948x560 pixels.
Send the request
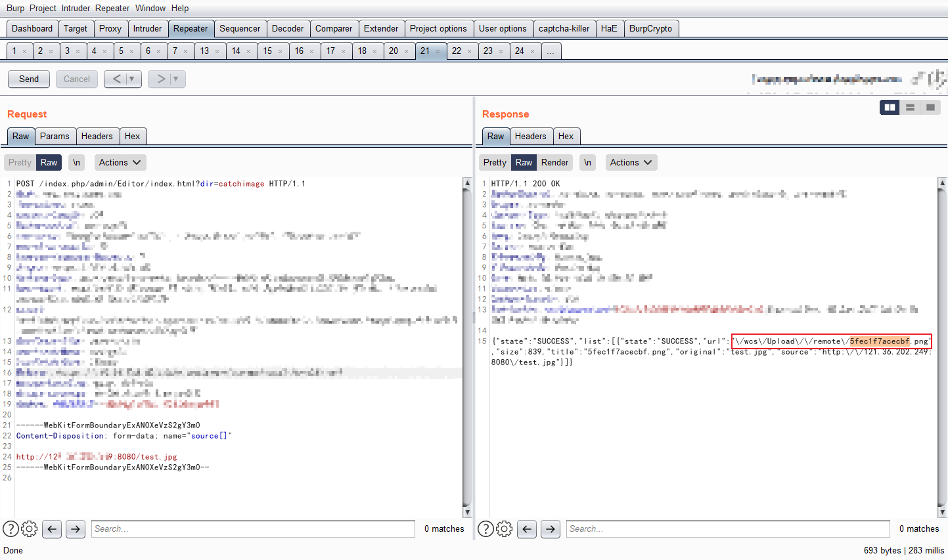[29, 79]
